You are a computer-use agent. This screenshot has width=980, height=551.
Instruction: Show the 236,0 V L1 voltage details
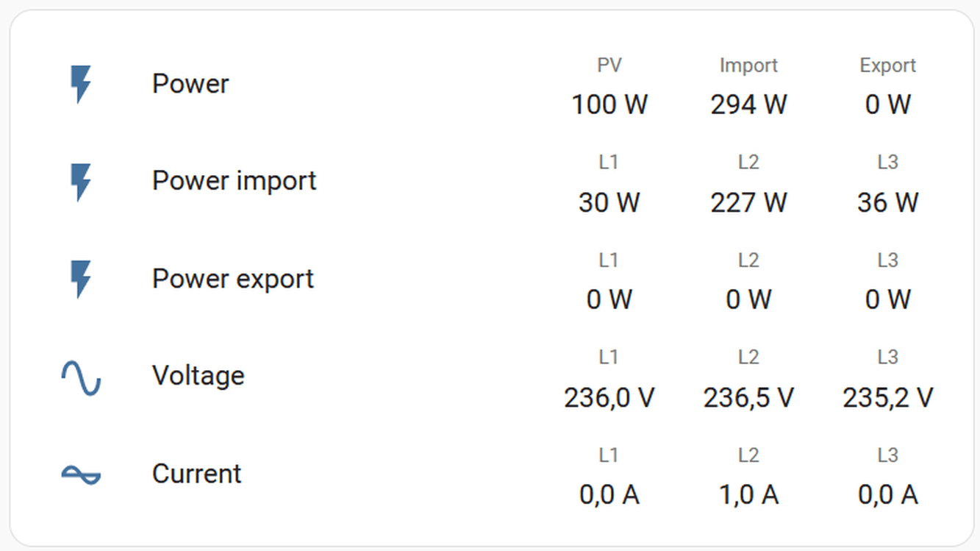[x=609, y=398]
